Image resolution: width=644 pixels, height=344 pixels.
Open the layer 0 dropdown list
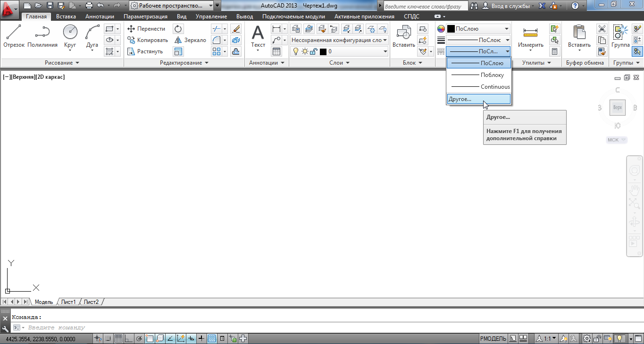(x=385, y=51)
